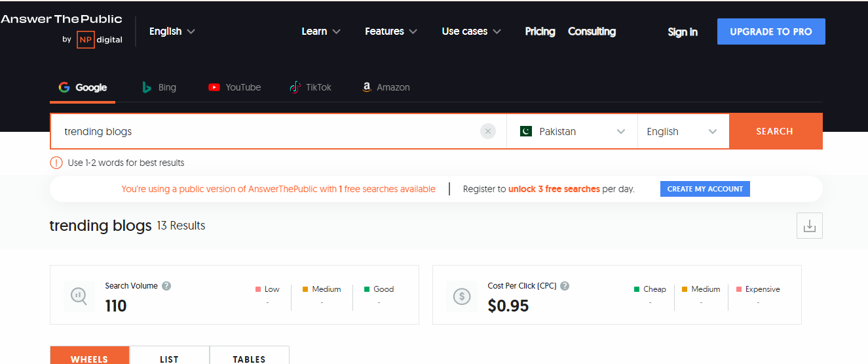Expand the Learn menu

(x=321, y=31)
